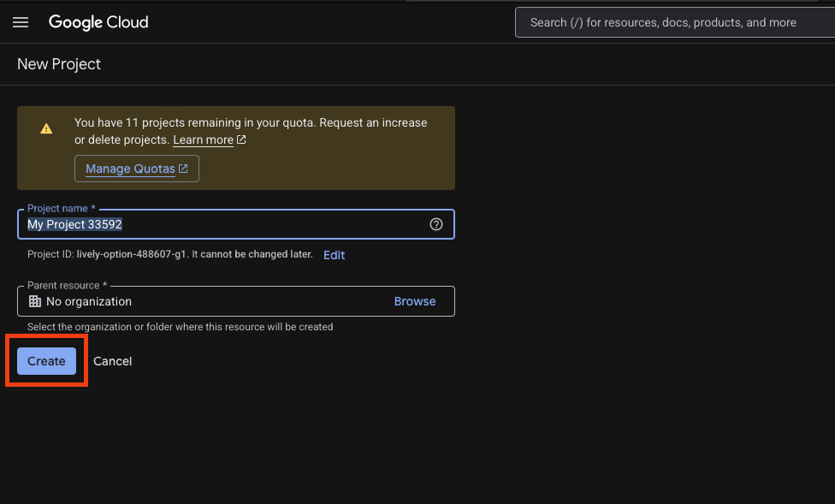Viewport: 835px width, 504px height.
Task: Click the help icon in Project name field
Action: click(436, 224)
